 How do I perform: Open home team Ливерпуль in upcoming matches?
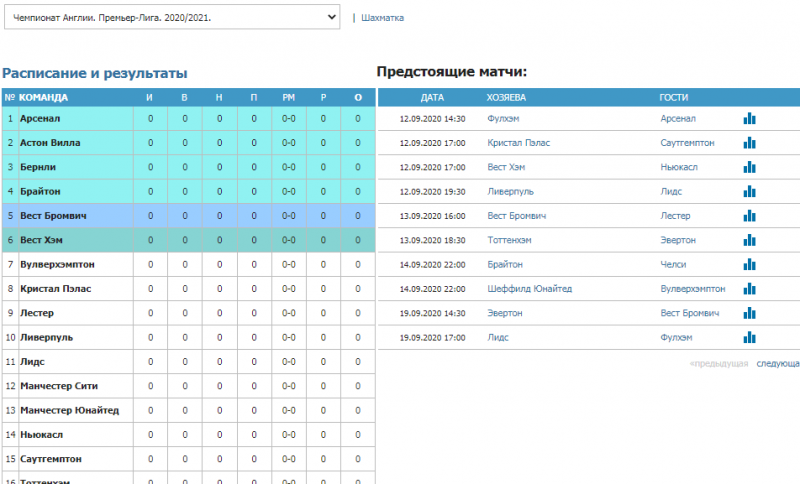tap(510, 192)
